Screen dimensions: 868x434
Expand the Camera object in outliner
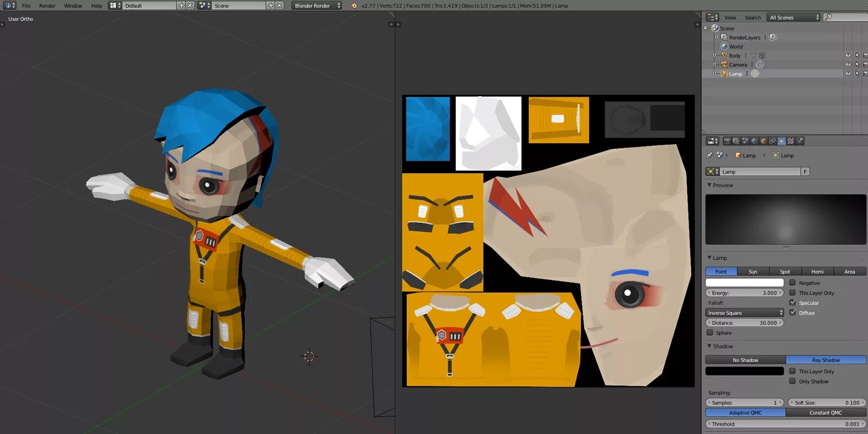(x=714, y=65)
